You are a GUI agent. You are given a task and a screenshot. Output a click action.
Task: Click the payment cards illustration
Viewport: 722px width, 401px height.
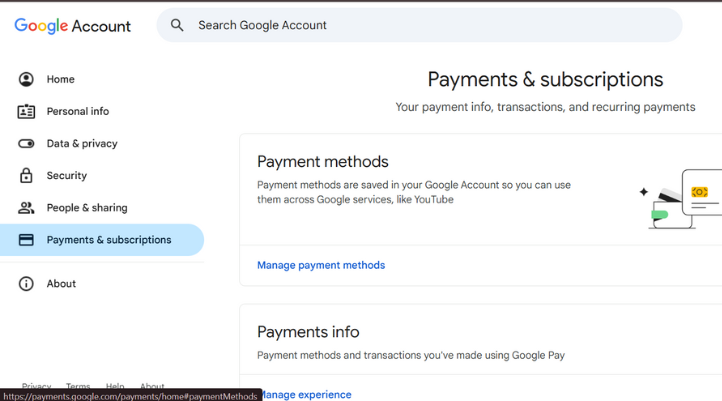coord(682,198)
